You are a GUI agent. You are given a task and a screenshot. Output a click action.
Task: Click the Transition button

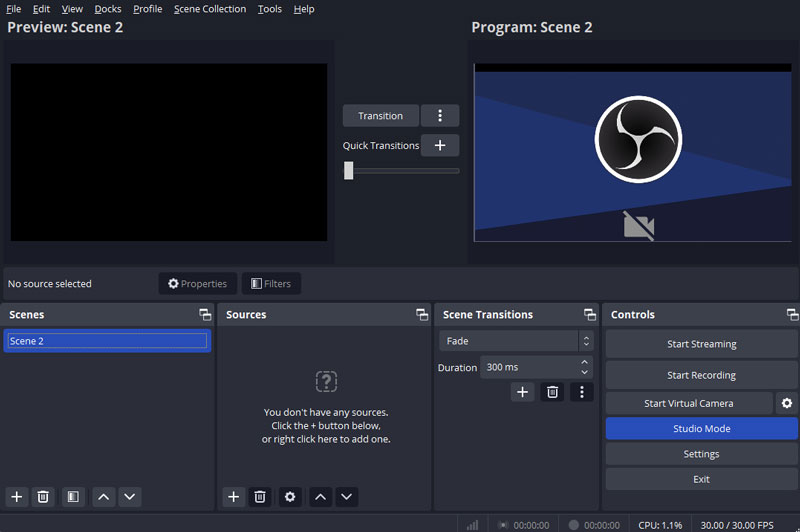click(381, 115)
